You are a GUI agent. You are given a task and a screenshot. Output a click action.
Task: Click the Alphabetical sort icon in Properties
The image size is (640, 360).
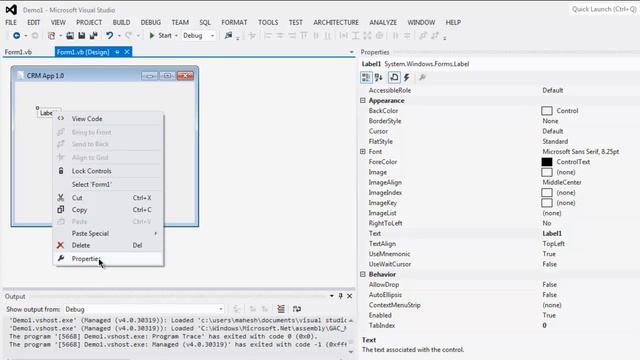(x=378, y=77)
